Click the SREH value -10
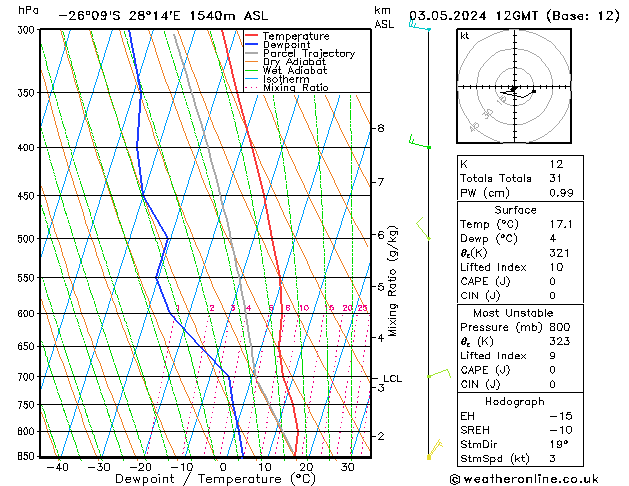 pyautogui.click(x=561, y=430)
